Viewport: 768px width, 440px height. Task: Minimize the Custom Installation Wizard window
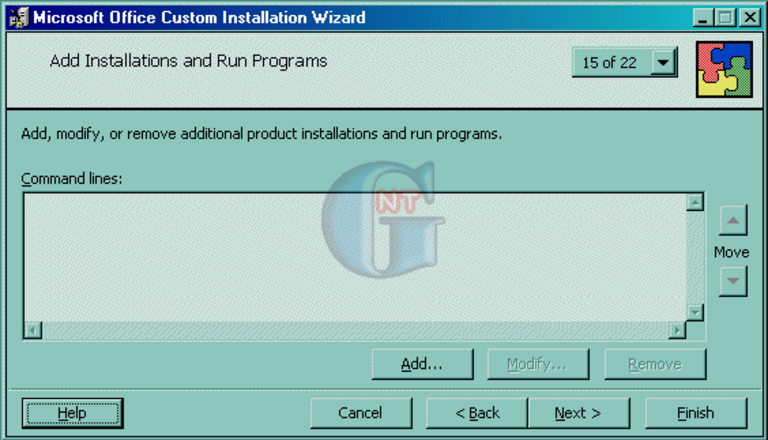pos(702,18)
